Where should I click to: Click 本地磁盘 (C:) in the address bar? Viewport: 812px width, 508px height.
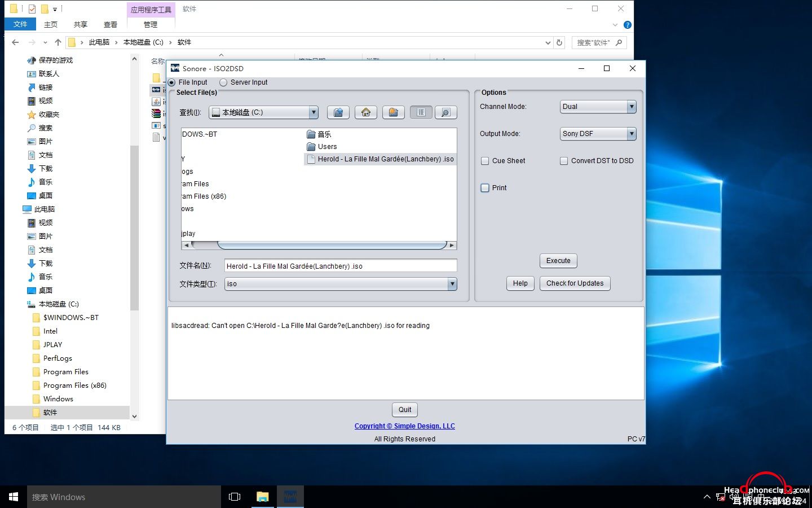[143, 42]
